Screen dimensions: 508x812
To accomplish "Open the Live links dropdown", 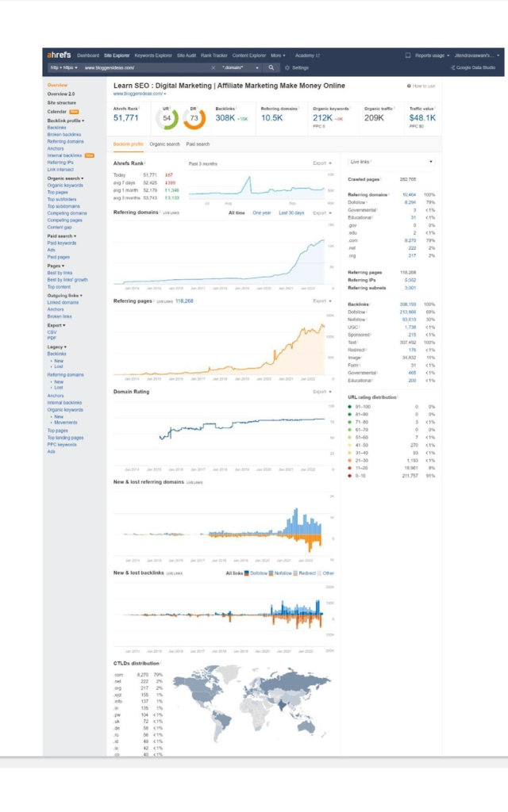I will coord(391,162).
